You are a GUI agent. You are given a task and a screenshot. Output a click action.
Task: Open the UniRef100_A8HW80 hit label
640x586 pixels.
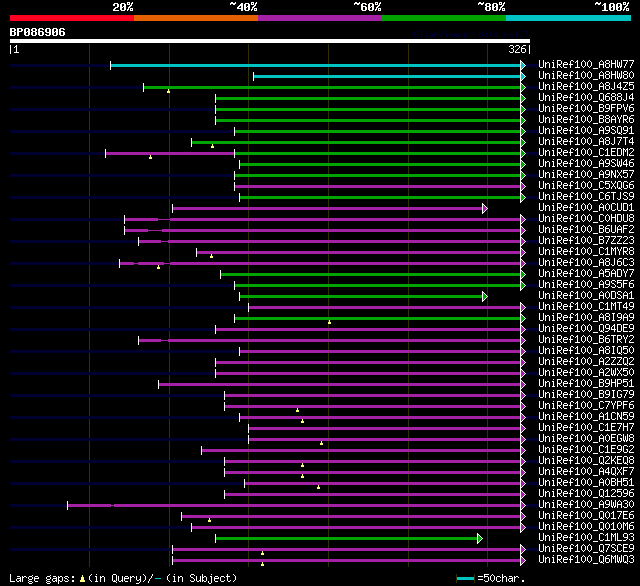pyautogui.click(x=586, y=75)
